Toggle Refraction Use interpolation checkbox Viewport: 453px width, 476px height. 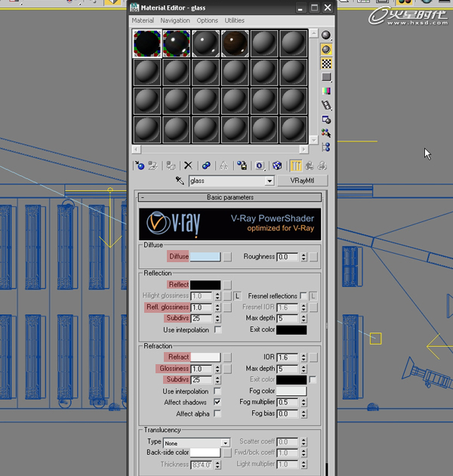point(217,391)
